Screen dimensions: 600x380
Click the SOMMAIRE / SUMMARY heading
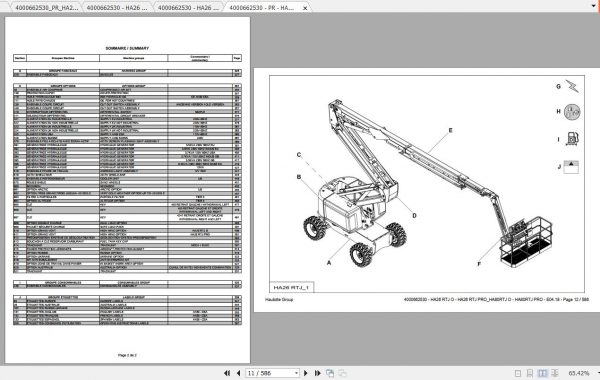pyautogui.click(x=127, y=48)
